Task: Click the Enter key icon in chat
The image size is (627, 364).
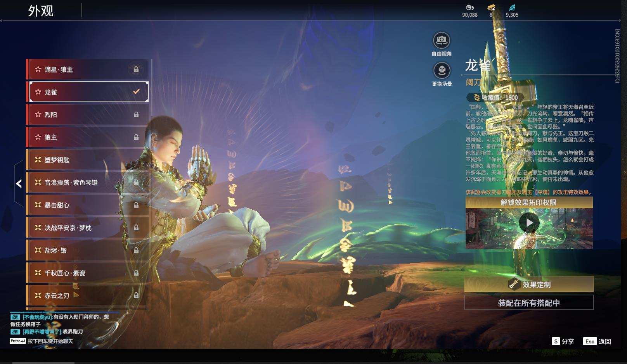Action: click(x=18, y=341)
